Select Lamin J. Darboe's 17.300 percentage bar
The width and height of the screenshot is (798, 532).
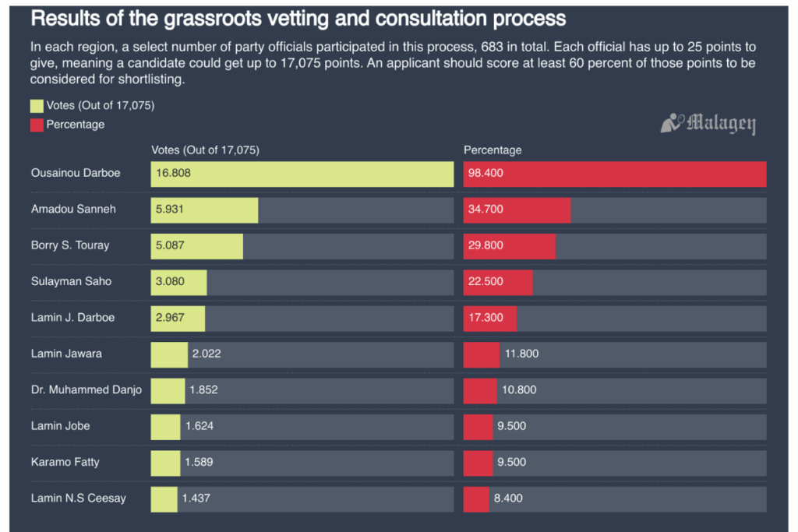489,319
